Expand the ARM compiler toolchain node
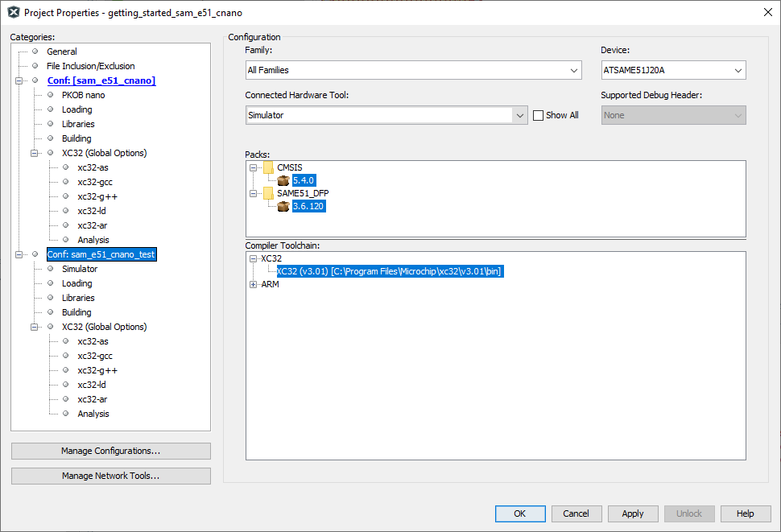This screenshot has height=532, width=781. point(254,284)
